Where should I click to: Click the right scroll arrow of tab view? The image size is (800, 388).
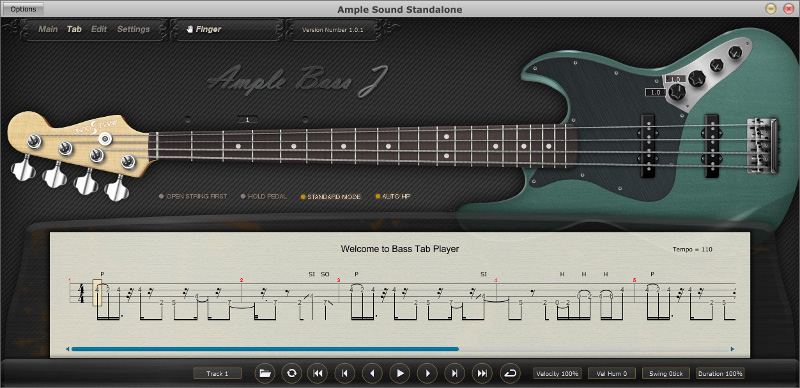pyautogui.click(x=733, y=349)
